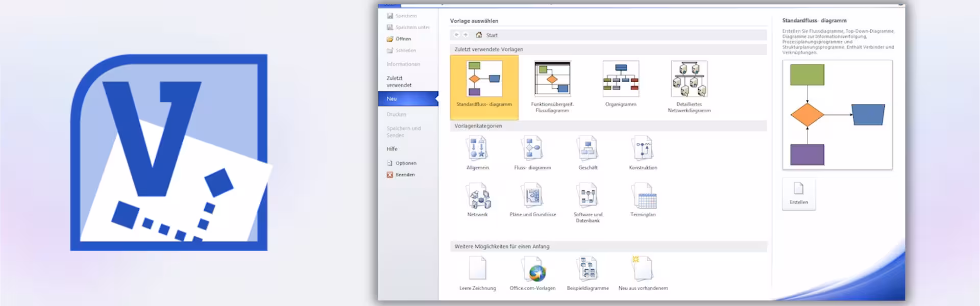
Task: Open the Informationen tab
Action: coord(403,64)
